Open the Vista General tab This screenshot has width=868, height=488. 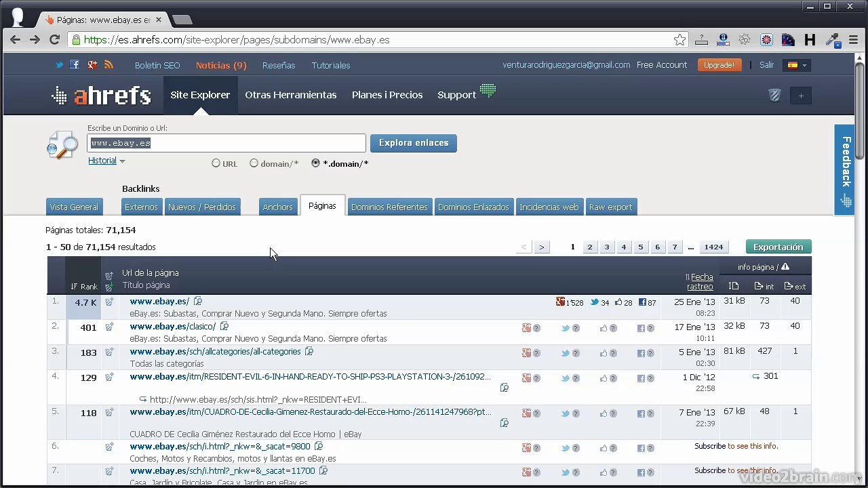pos(74,207)
